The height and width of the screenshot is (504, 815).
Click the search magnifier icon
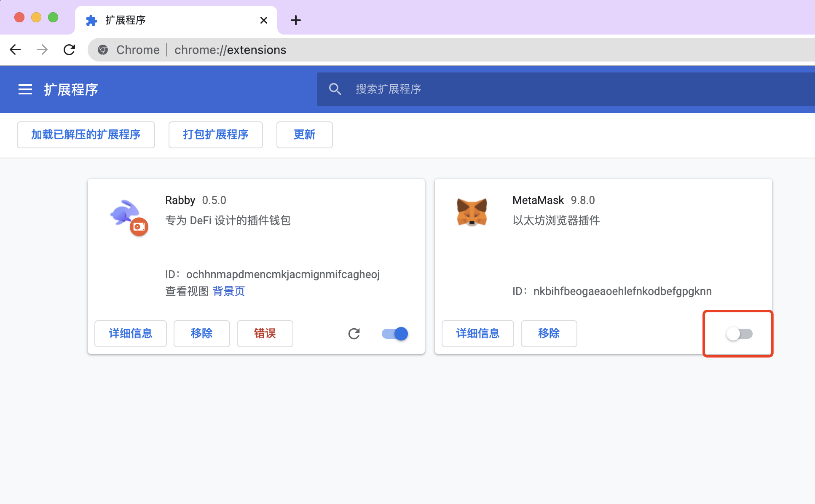point(335,89)
